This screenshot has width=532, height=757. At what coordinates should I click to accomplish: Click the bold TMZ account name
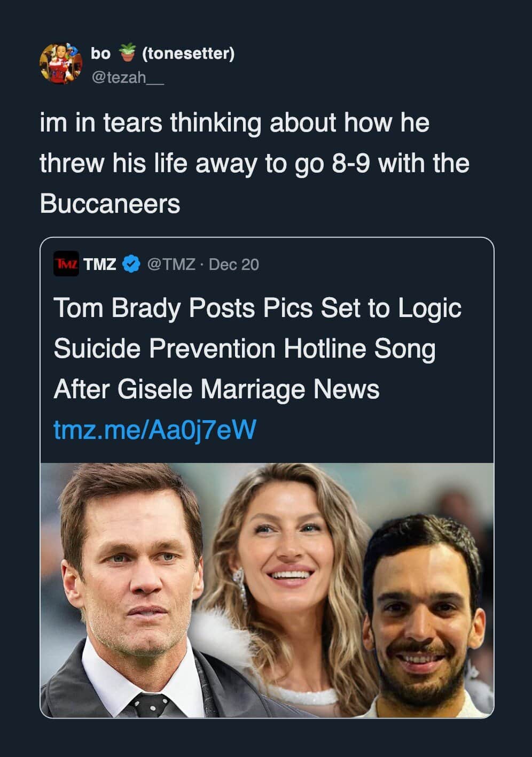click(x=100, y=264)
